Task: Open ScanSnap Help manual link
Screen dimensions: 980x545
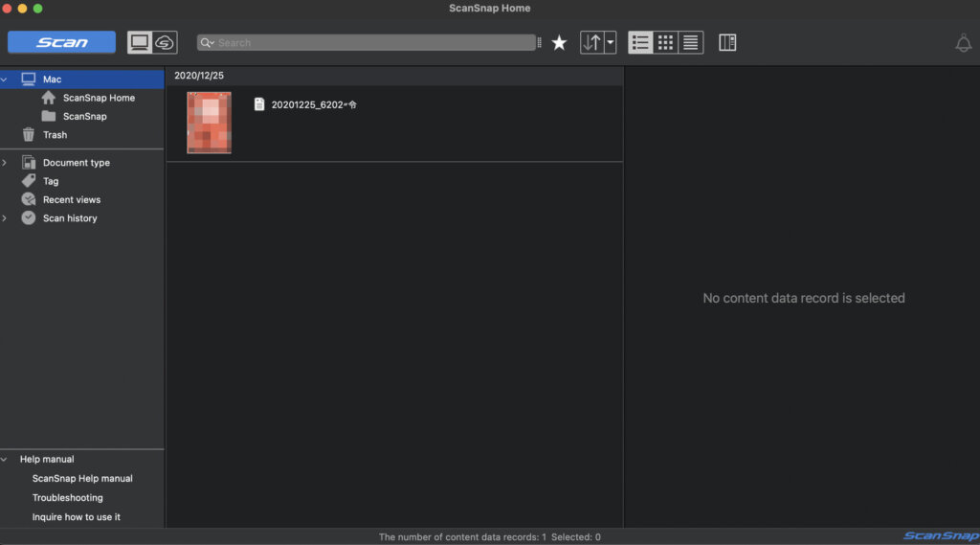Action: click(82, 479)
